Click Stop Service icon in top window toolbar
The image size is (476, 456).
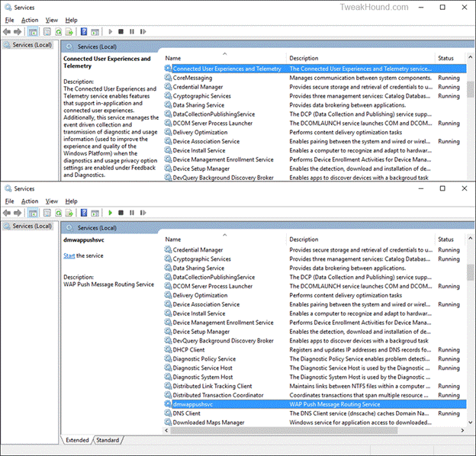pos(121,31)
